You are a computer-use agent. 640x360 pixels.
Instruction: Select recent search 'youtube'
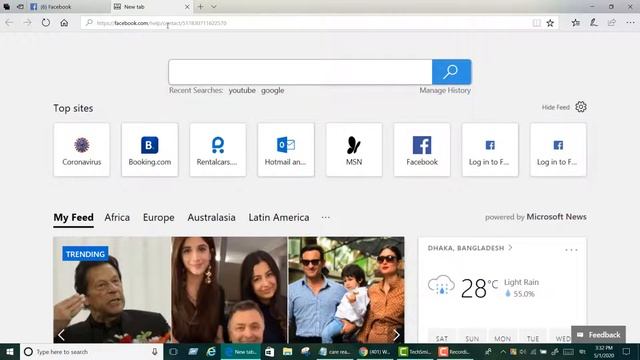242,90
